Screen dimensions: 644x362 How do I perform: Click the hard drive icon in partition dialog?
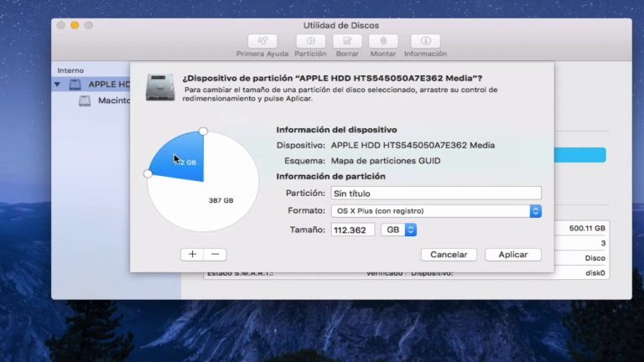(160, 87)
